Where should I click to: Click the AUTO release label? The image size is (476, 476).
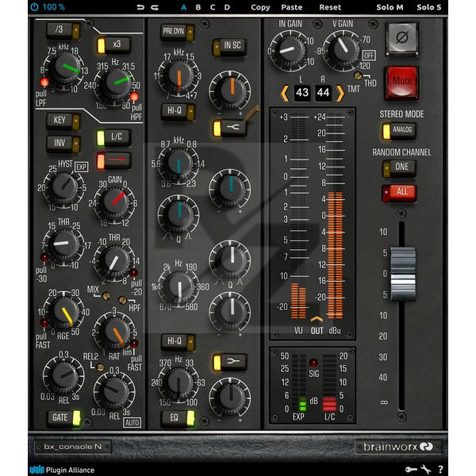(132, 422)
